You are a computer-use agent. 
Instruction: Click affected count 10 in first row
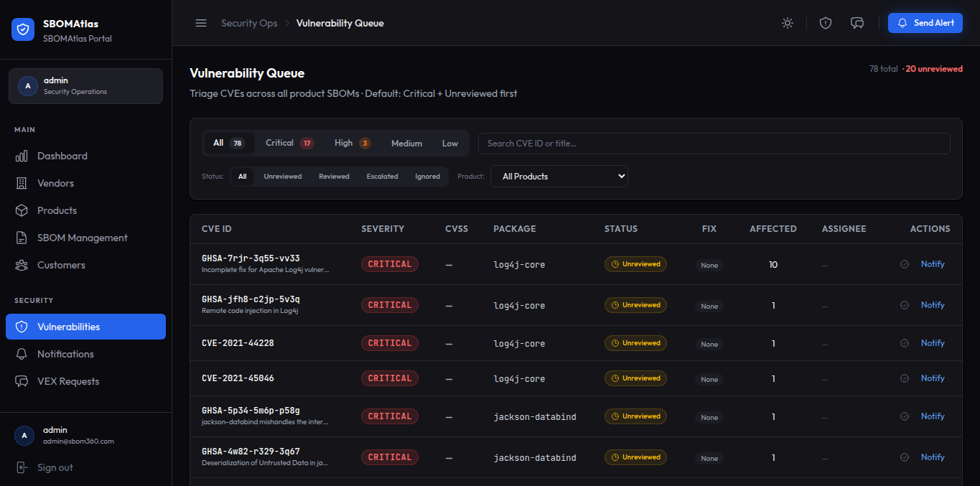[x=773, y=265]
